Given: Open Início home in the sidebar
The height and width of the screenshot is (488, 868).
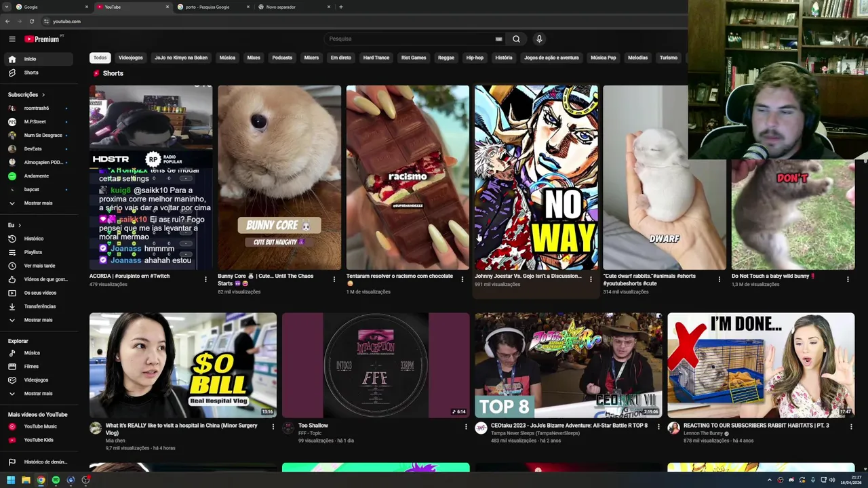Looking at the screenshot, I should 39,59.
